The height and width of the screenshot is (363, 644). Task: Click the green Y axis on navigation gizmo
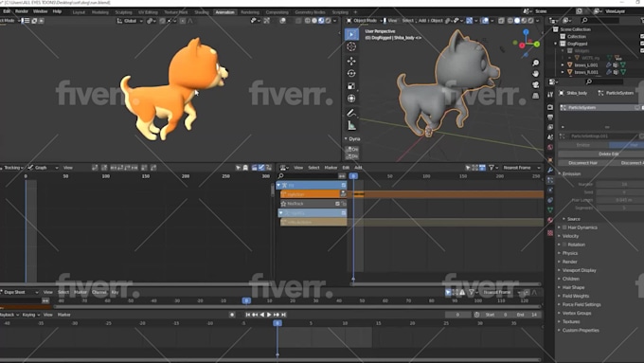[x=537, y=44]
